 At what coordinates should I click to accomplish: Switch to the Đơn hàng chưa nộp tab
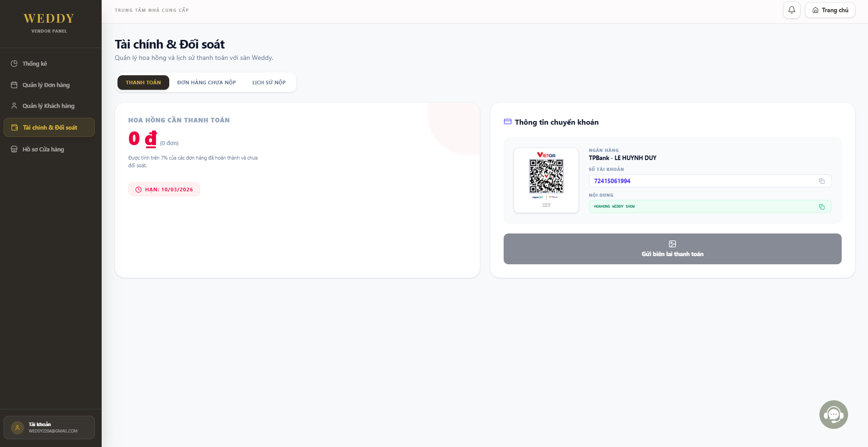[206, 83]
